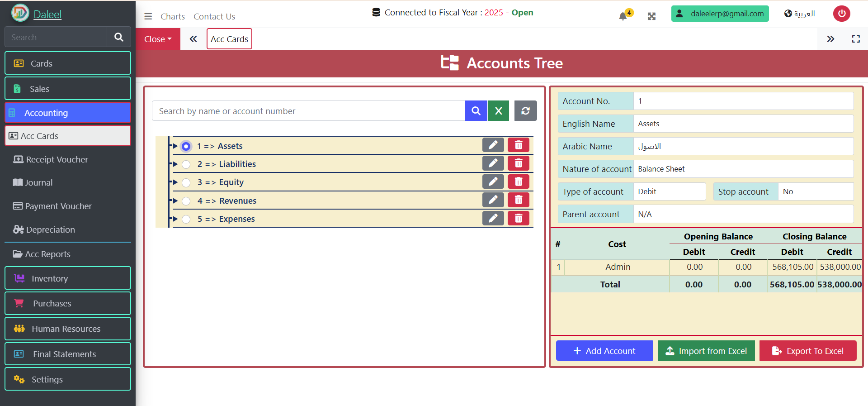The width and height of the screenshot is (868, 406).
Task: Focus the search by name or account number field
Action: (x=308, y=111)
